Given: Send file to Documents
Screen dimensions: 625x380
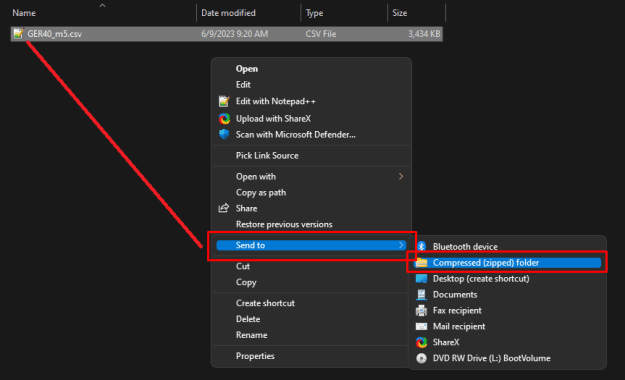Looking at the screenshot, I should click(455, 294).
